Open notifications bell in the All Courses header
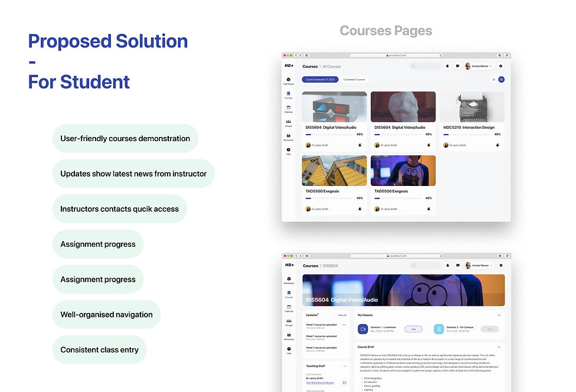576x392 pixels. tap(447, 66)
